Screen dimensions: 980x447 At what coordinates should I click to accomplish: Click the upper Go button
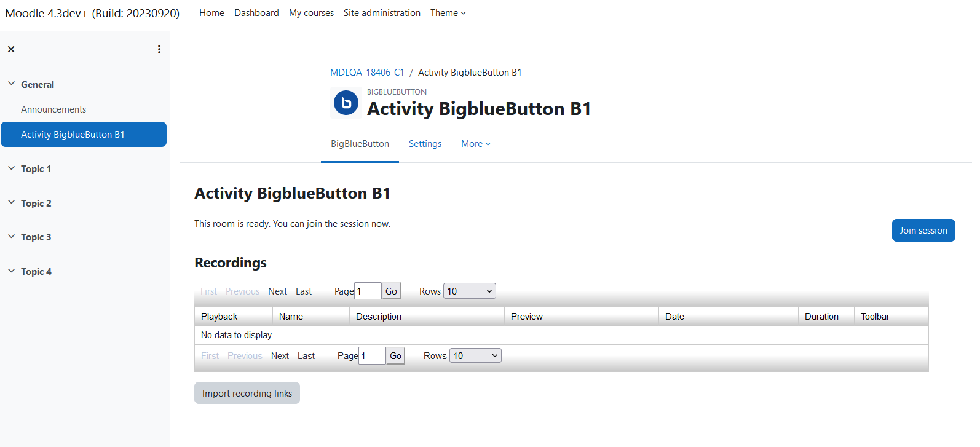tap(391, 291)
